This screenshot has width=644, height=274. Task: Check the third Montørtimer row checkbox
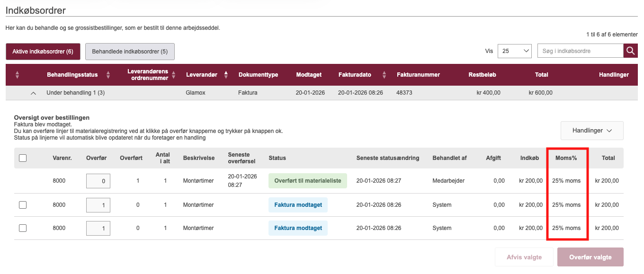pos(23,228)
